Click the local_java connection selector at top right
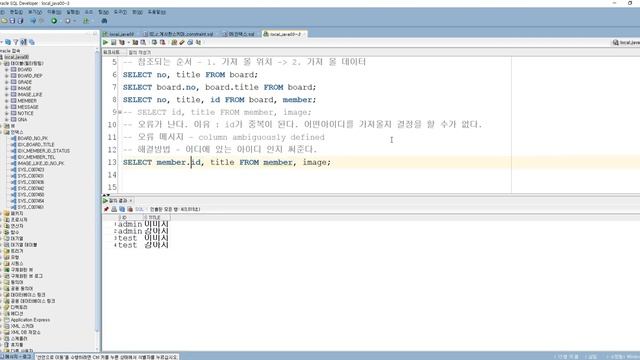640x360 pixels. point(626,42)
